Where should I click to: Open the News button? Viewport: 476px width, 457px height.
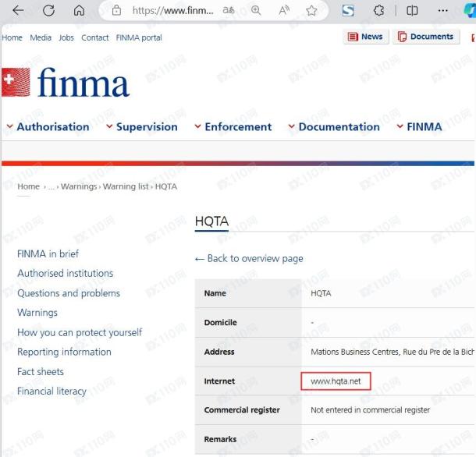tap(366, 37)
